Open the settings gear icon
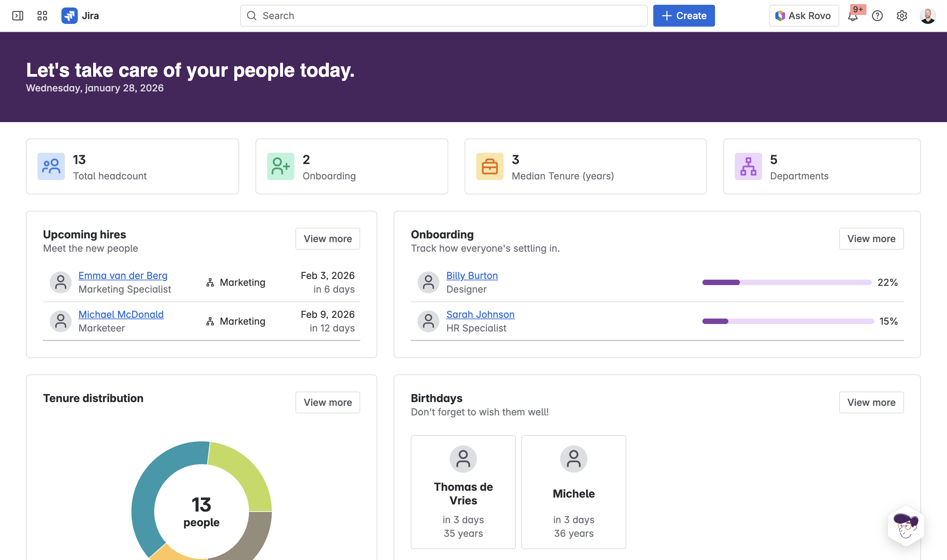The height and width of the screenshot is (560, 947). (902, 16)
